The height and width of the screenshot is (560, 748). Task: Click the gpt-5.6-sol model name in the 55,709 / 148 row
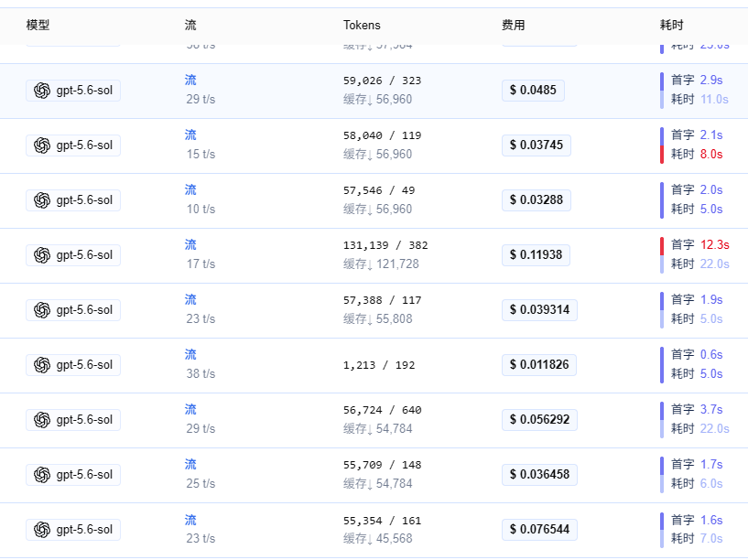point(84,475)
